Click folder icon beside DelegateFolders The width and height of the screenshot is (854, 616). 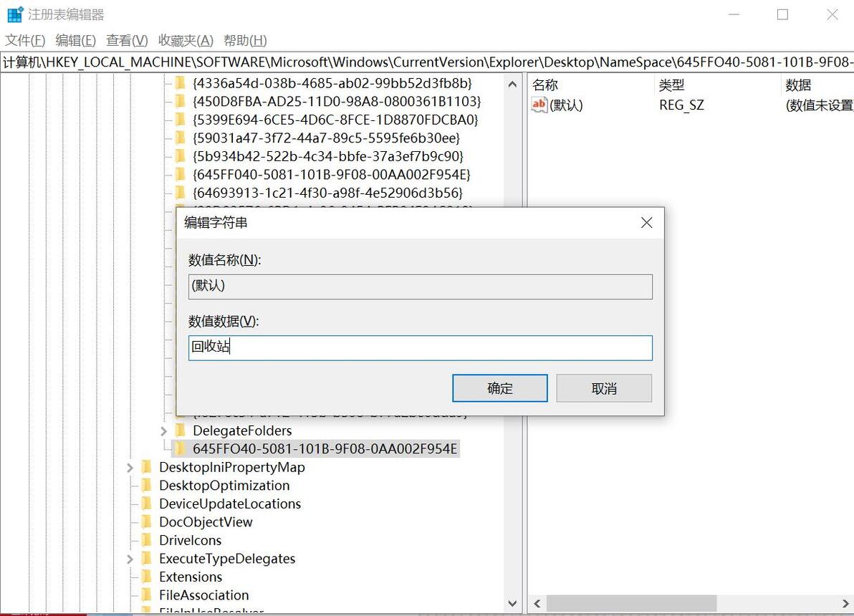[181, 430]
